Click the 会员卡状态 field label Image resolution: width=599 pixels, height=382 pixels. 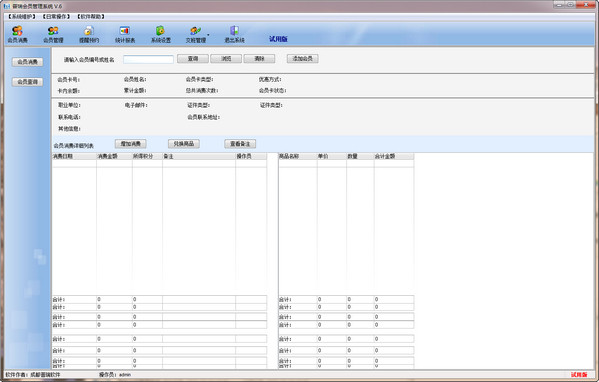[272, 91]
